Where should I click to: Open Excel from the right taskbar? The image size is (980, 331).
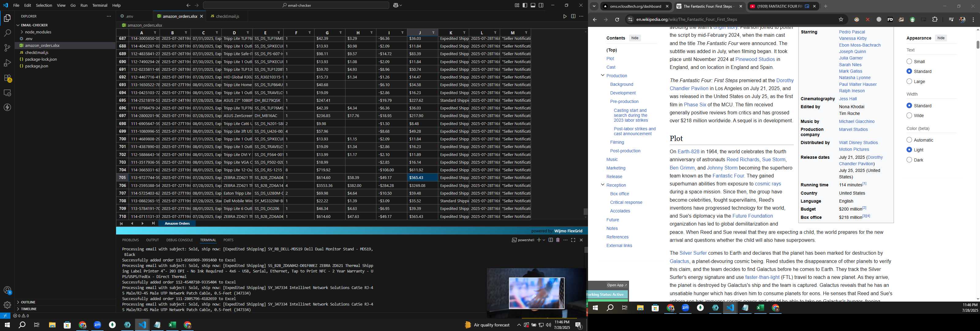pyautogui.click(x=760, y=308)
